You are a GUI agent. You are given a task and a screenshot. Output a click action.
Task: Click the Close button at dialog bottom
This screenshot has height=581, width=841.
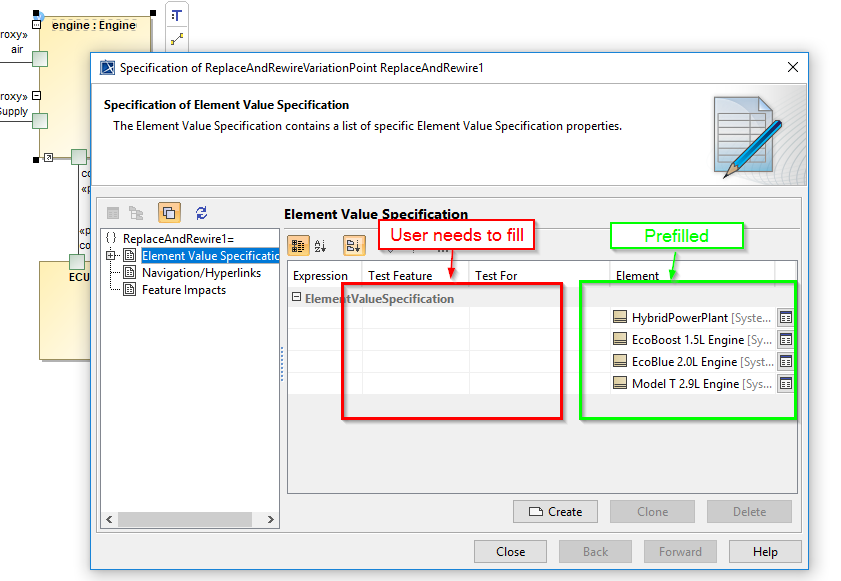[x=510, y=551]
